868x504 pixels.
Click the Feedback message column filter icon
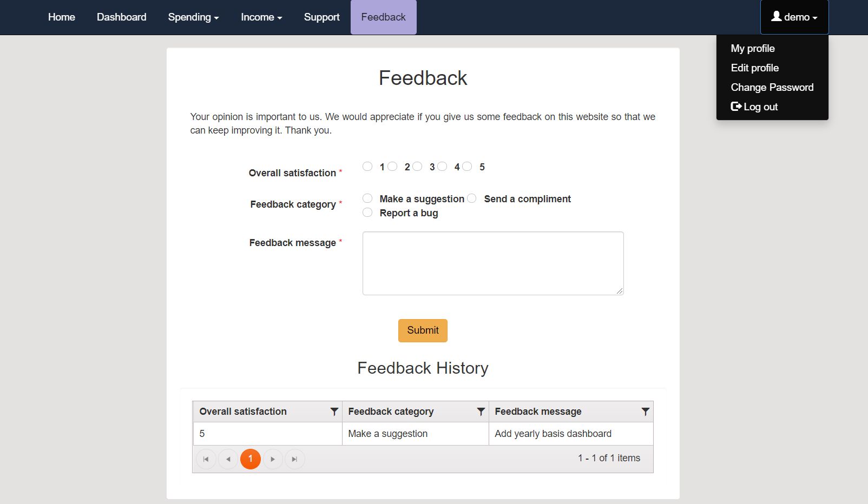click(645, 412)
